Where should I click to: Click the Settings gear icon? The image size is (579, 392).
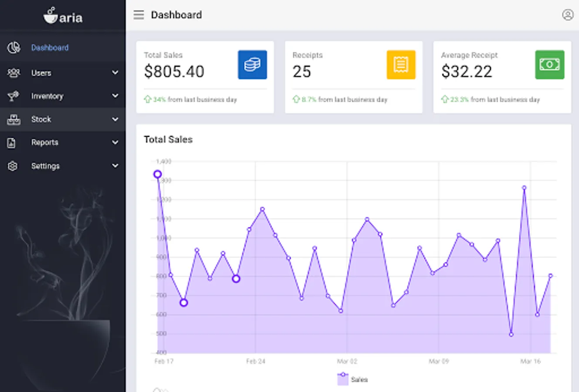[x=13, y=166]
